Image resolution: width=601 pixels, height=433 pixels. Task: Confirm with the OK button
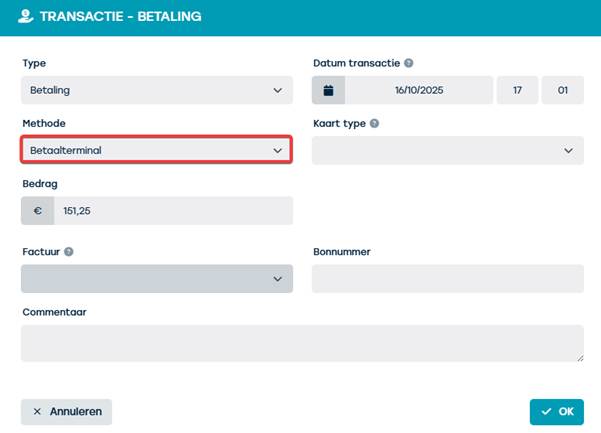coord(557,411)
